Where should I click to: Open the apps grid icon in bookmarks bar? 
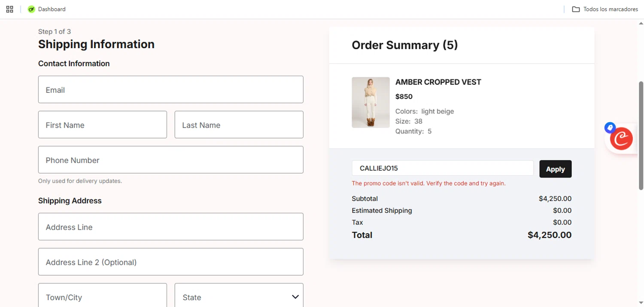click(x=10, y=9)
